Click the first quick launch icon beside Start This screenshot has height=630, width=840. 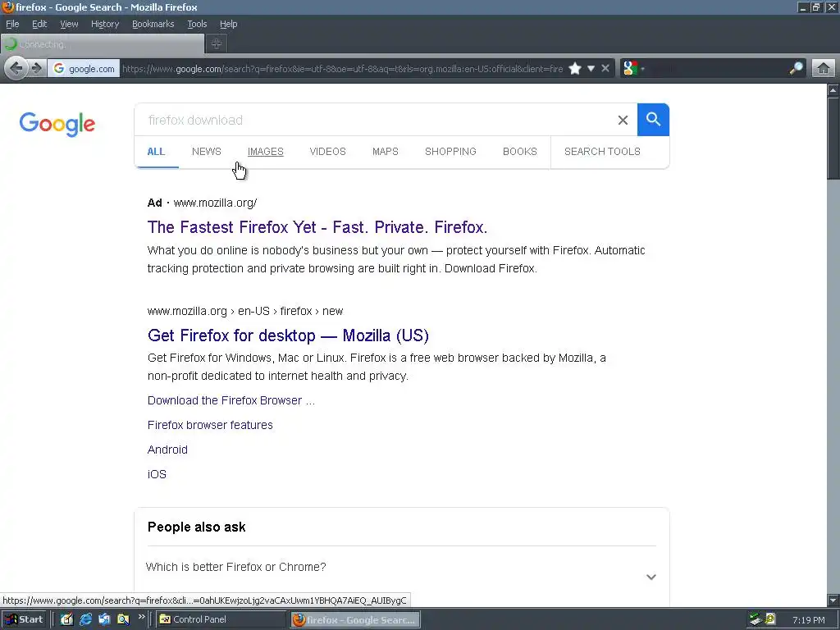(66, 619)
